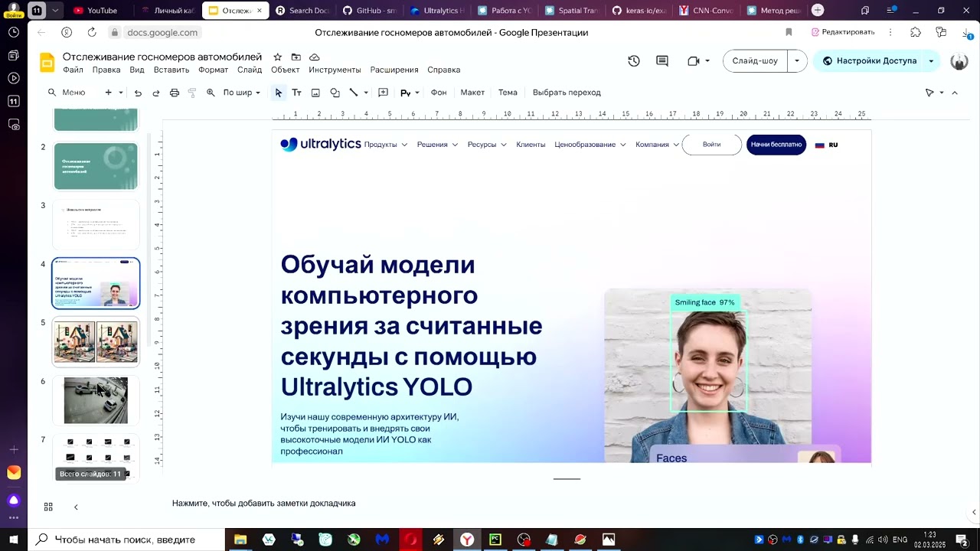Click the Фон background button
This screenshot has width=980, height=551.
pyautogui.click(x=439, y=93)
